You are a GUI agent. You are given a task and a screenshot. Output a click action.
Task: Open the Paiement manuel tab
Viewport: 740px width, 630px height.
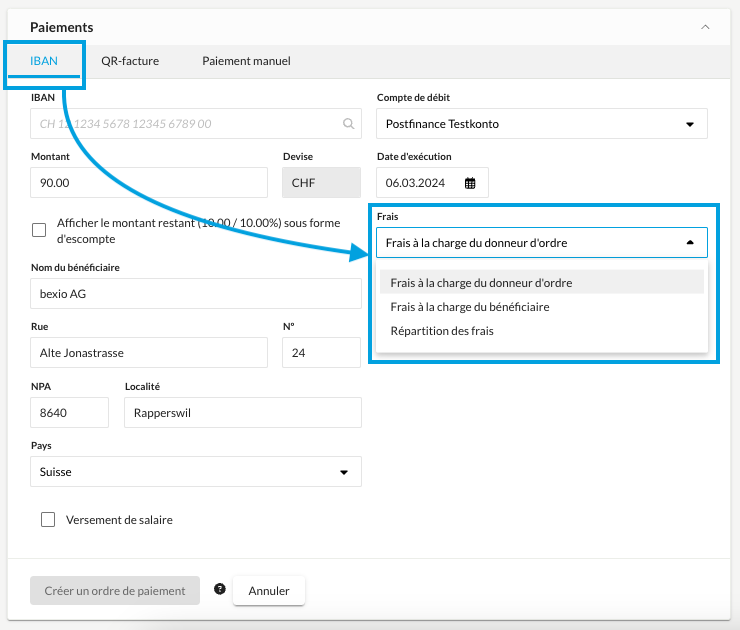(x=246, y=61)
